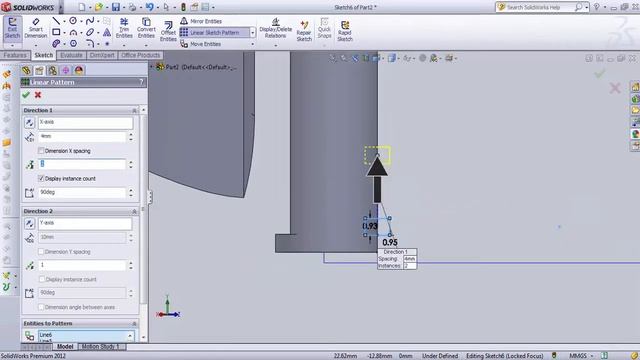The height and width of the screenshot is (360, 640).
Task: Click the Y-axis direction field
Action: 85,224
